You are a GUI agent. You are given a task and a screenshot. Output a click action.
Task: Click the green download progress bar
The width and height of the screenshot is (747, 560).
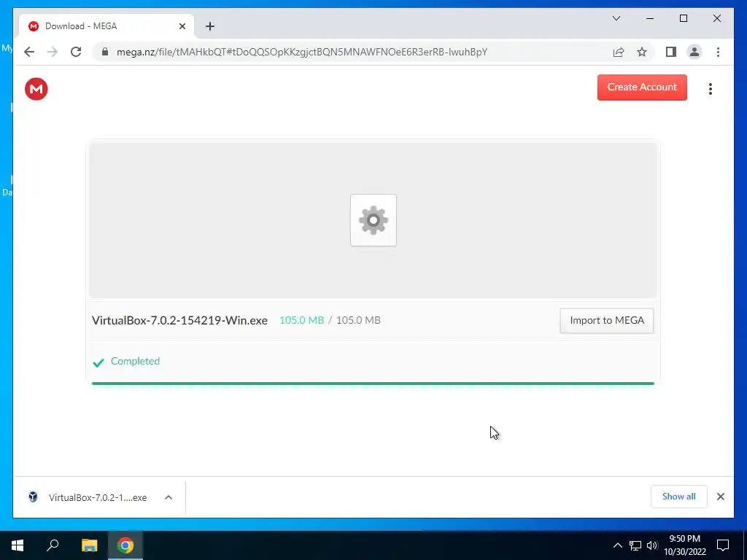[373, 384]
